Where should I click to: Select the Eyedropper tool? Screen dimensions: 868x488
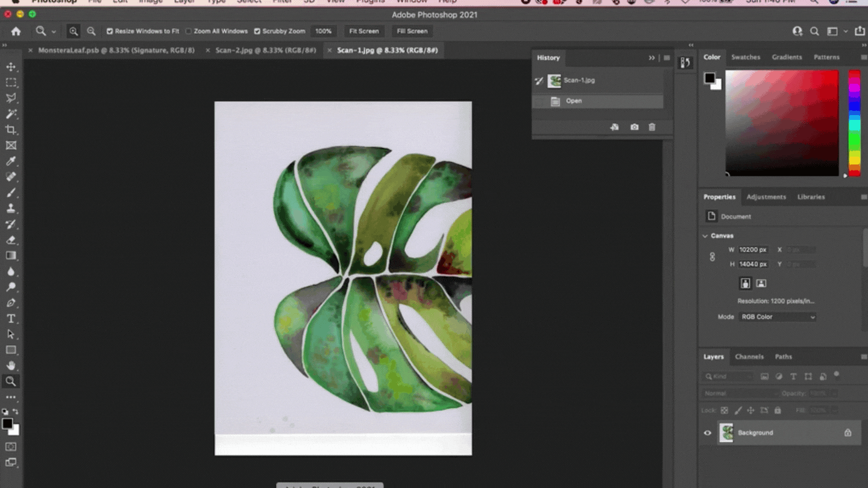(x=11, y=161)
